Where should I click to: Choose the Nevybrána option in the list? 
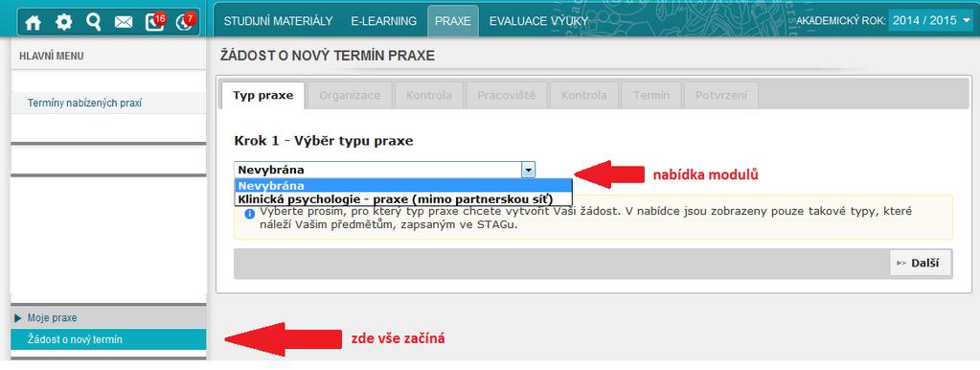click(403, 186)
